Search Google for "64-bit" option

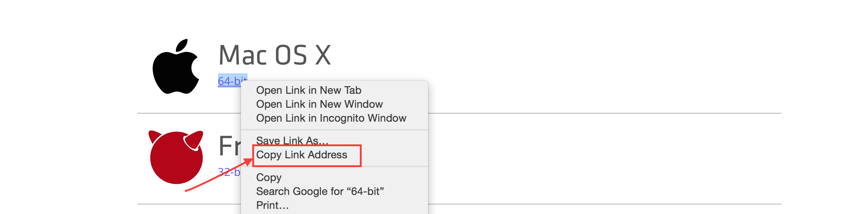point(320,191)
